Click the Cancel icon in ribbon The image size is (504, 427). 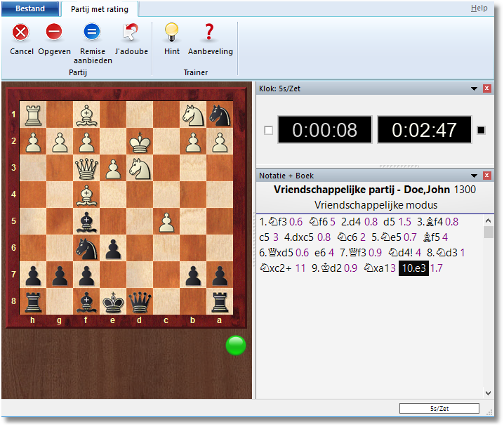tap(21, 32)
